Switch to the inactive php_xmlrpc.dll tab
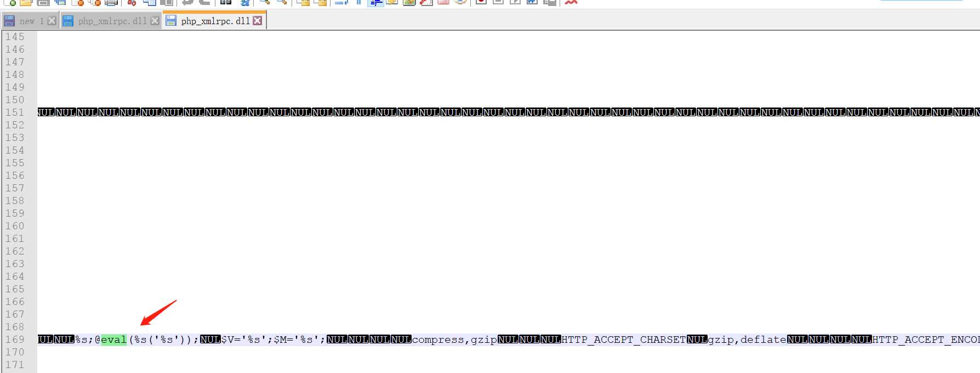 112,21
